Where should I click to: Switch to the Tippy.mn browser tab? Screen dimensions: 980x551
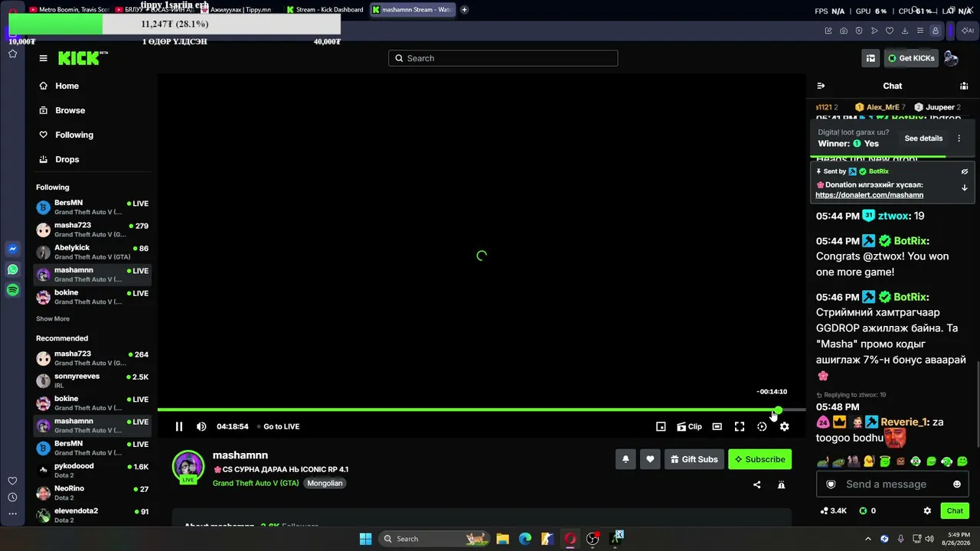point(237,10)
